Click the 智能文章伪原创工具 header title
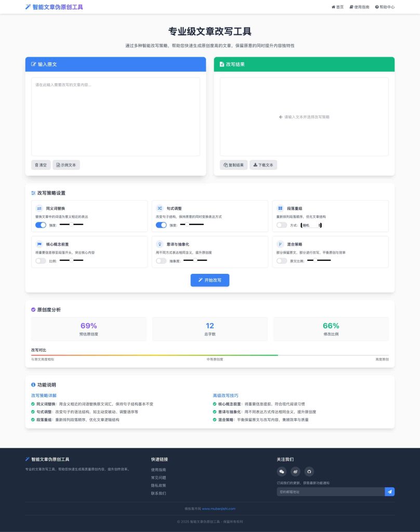This screenshot has width=420, height=532. [x=58, y=7]
